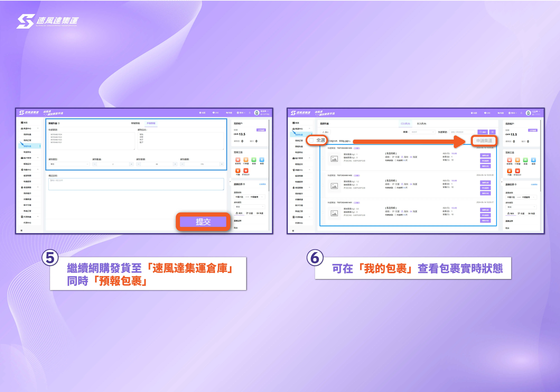This screenshot has width=560, height=392.
Task: Switch to 多個預報 tab
Action: [151, 123]
